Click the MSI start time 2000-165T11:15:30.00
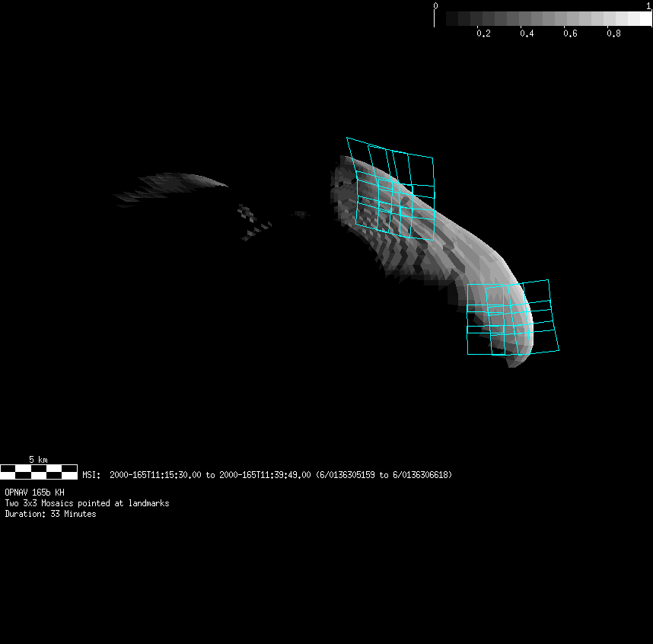Image resolution: width=653 pixels, height=644 pixels. coord(156,475)
